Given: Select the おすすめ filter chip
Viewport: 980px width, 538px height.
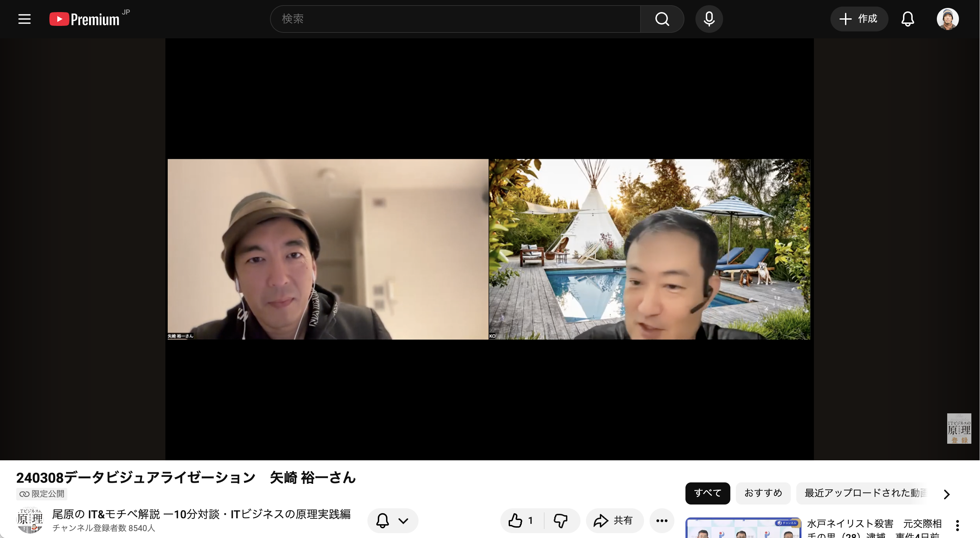Looking at the screenshot, I should point(763,493).
